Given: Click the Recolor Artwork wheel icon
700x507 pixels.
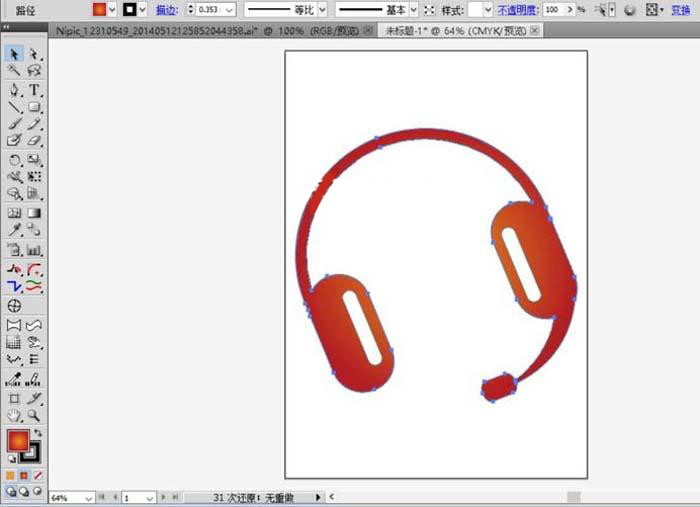Looking at the screenshot, I should pos(629,10).
